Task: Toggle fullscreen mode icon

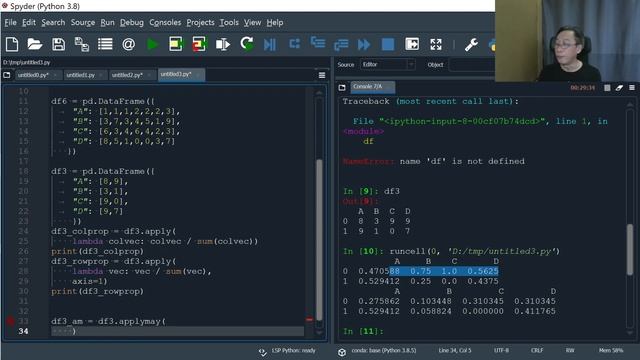Action: click(436, 44)
